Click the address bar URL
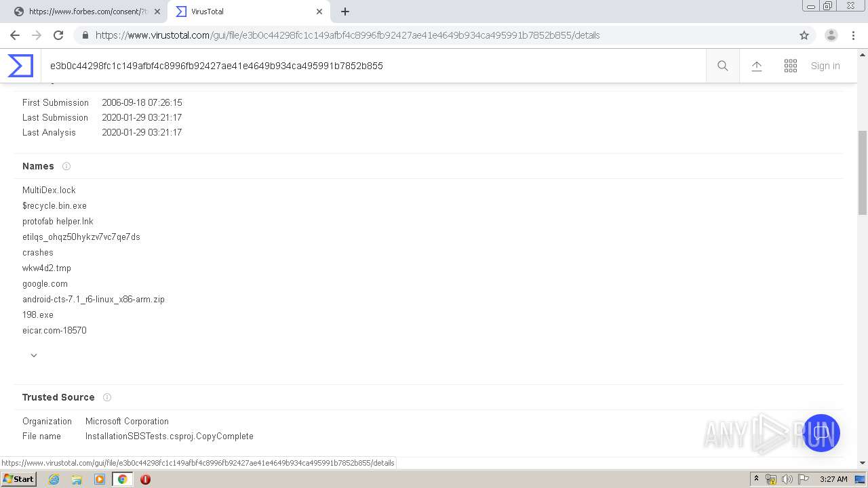The image size is (868, 488). [x=347, y=35]
